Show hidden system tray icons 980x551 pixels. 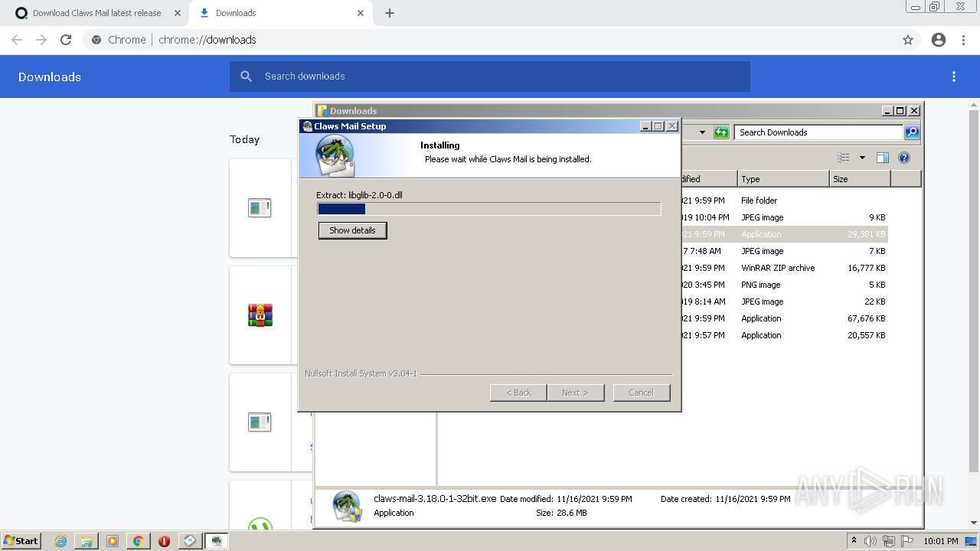pos(854,541)
